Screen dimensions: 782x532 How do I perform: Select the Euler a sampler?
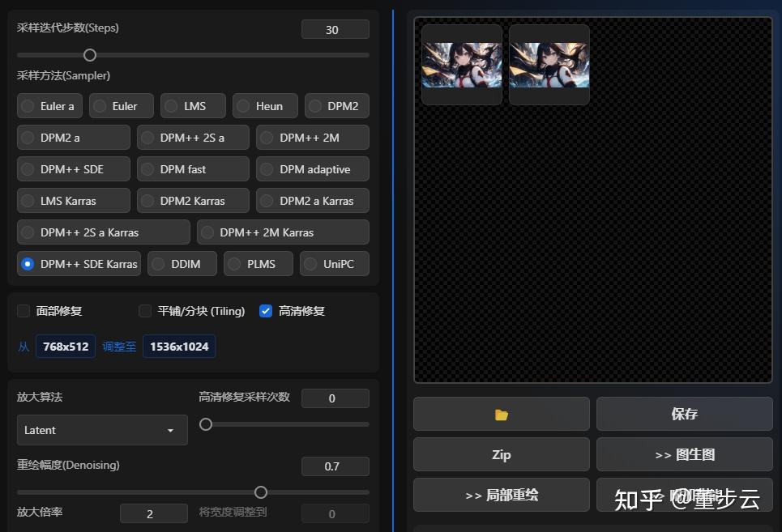tap(49, 105)
